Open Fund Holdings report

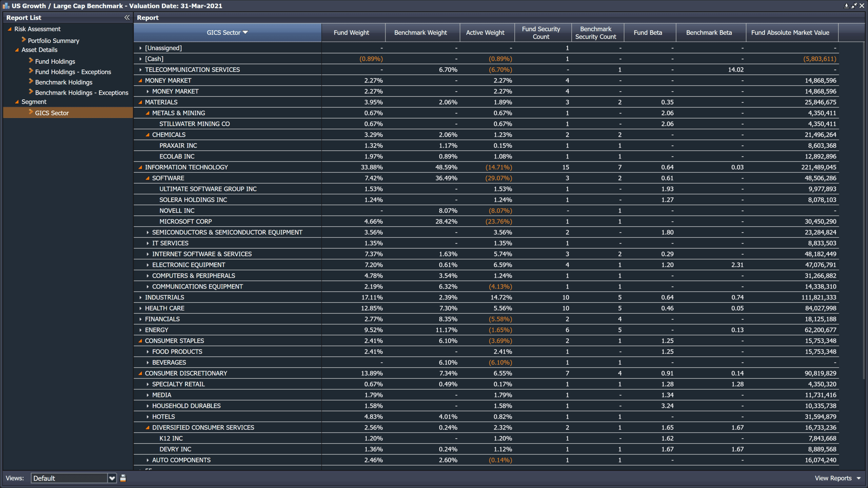point(55,61)
